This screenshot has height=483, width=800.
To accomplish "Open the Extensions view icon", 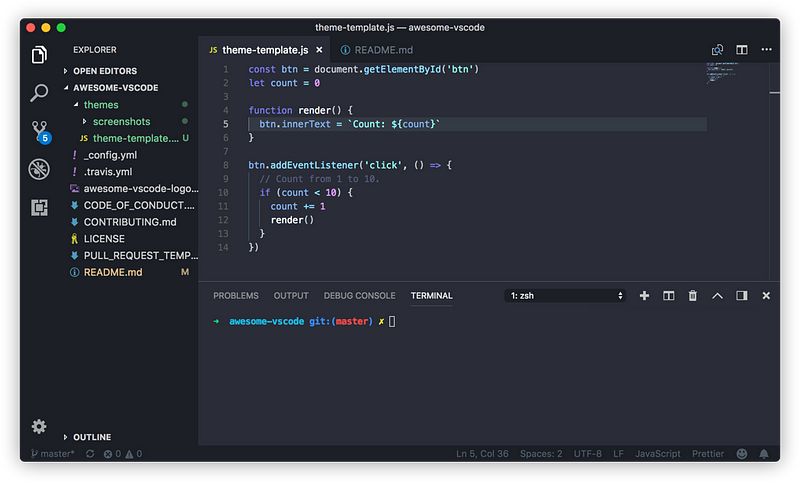I will [x=39, y=208].
